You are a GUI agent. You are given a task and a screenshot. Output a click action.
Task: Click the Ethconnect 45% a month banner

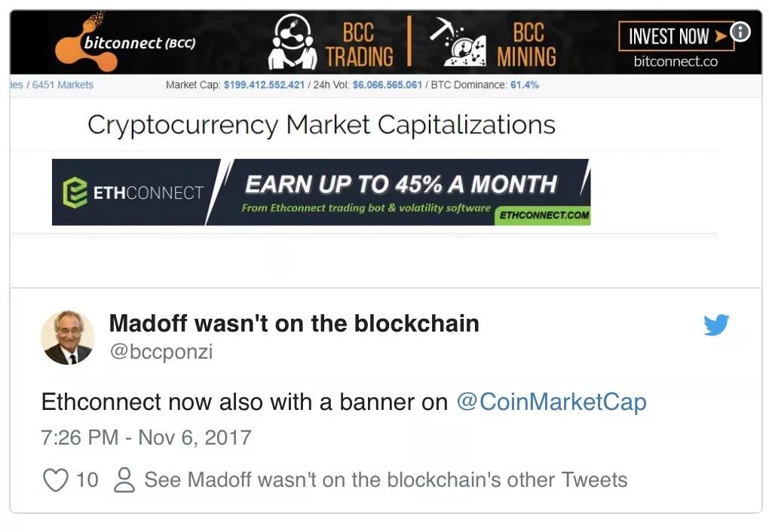(x=400, y=191)
